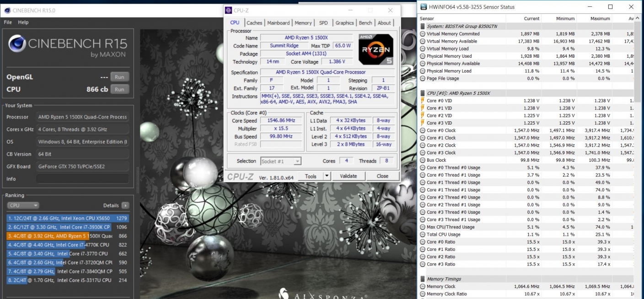Click the Maximum column header in HWiNFO64

594,18
